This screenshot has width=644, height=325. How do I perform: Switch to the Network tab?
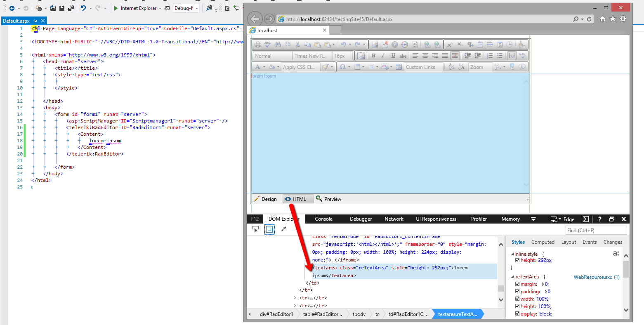(x=394, y=219)
